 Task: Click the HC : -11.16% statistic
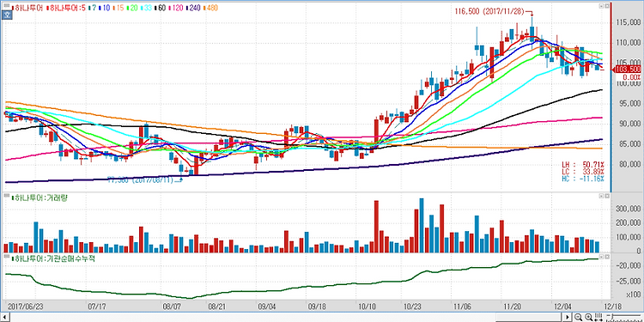tap(583, 179)
